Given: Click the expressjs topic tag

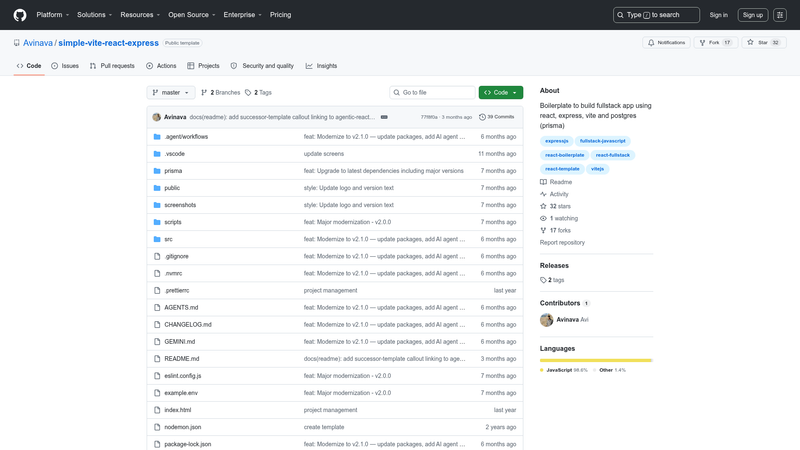Looking at the screenshot, I should click(556, 141).
